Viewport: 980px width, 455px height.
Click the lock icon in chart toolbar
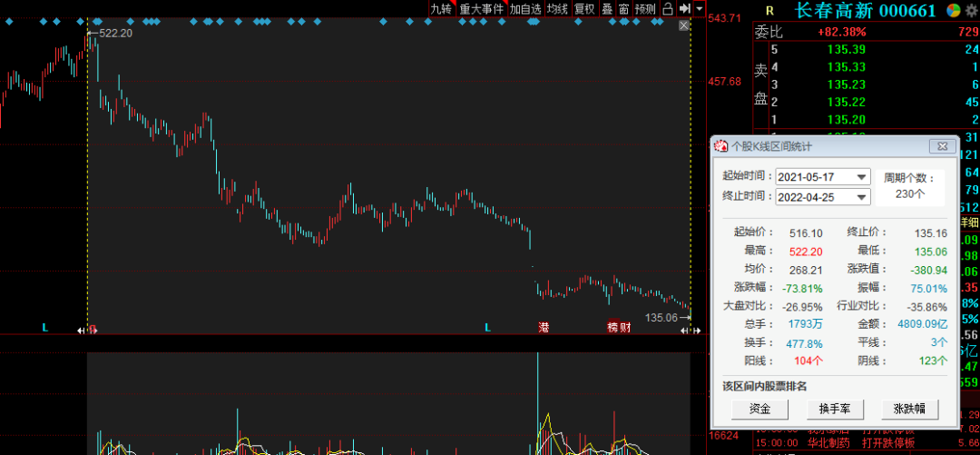tap(668, 9)
